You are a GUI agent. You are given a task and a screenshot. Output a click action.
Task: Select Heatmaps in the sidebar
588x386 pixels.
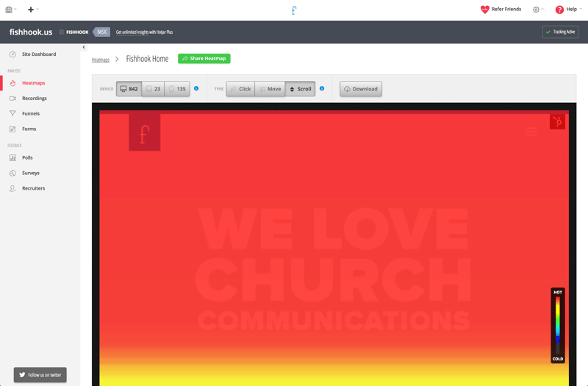33,83
